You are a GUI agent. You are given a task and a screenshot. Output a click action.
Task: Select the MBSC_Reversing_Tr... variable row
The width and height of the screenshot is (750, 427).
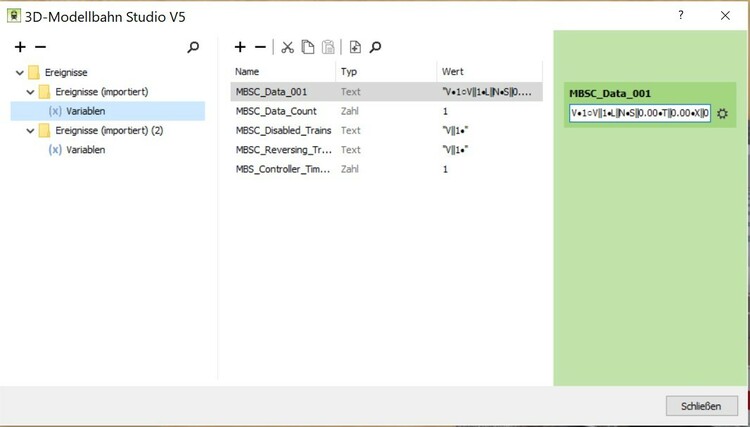click(386, 150)
